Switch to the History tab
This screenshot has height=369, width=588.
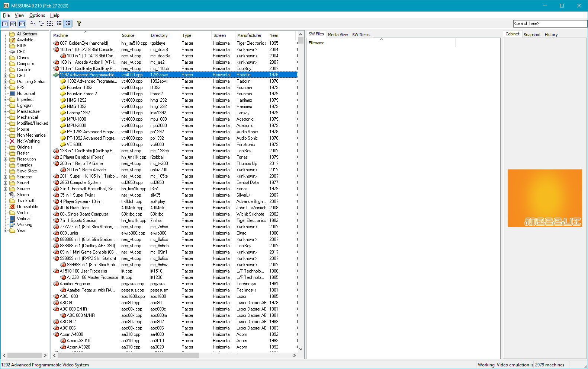pyautogui.click(x=551, y=35)
